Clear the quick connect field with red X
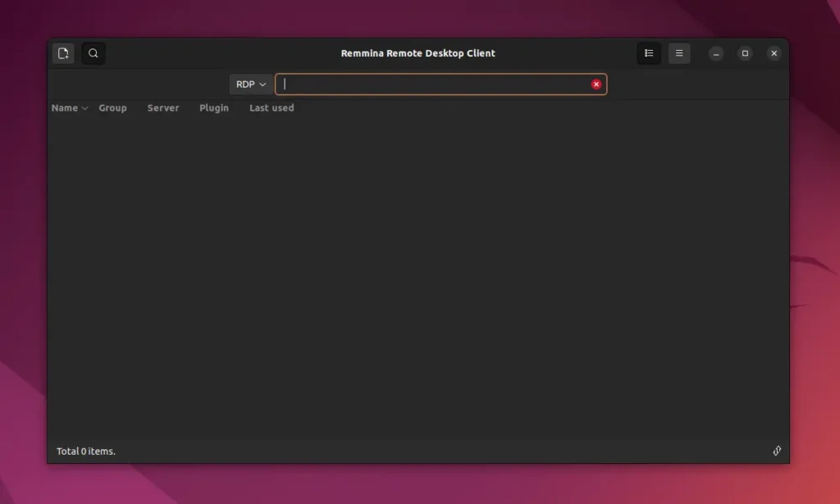This screenshot has width=840, height=504. point(596,84)
